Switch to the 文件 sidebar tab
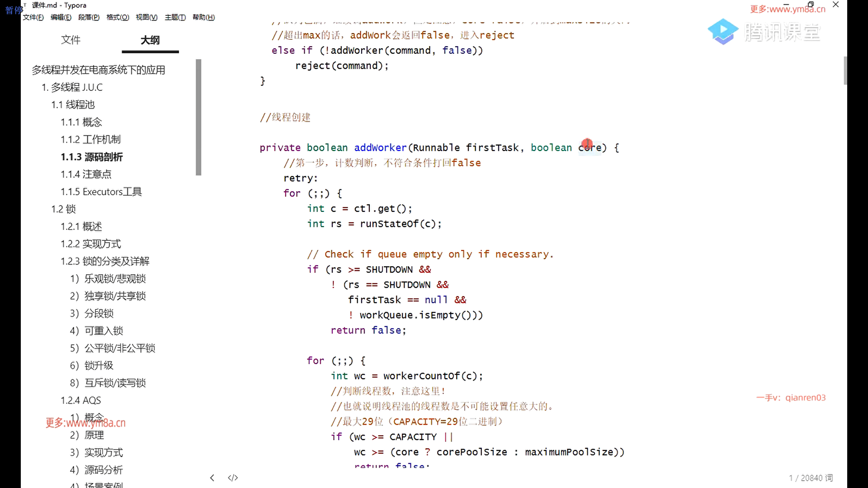Viewport: 868px width, 488px height. click(x=71, y=40)
